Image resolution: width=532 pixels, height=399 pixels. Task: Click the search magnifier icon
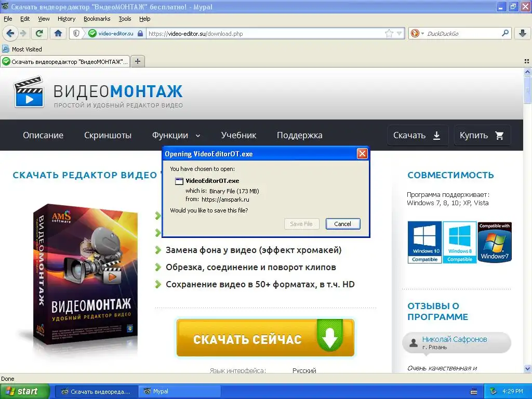[x=505, y=33]
